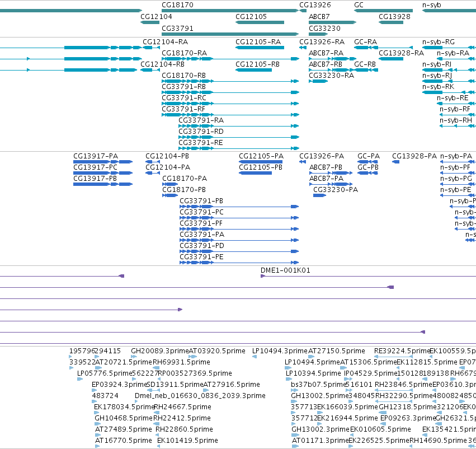
Task: Select the CG12104 gene label
Action: 156,16
